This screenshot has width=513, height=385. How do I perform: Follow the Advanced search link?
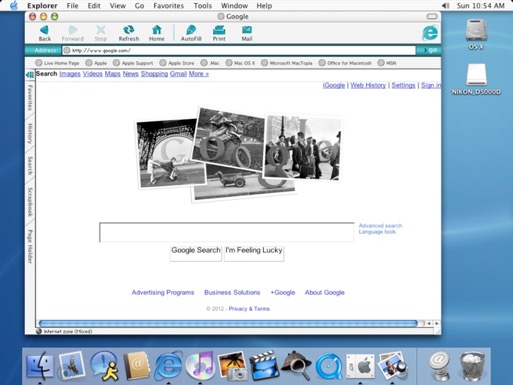coord(380,226)
